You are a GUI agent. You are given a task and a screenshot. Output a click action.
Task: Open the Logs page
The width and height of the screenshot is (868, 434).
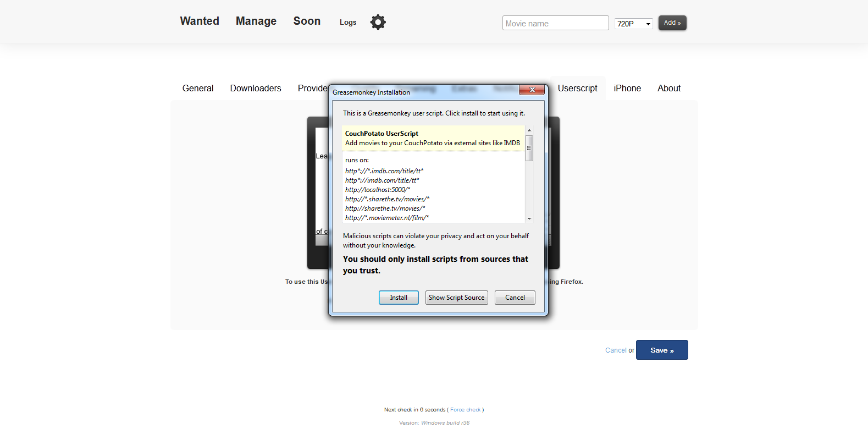(x=348, y=23)
